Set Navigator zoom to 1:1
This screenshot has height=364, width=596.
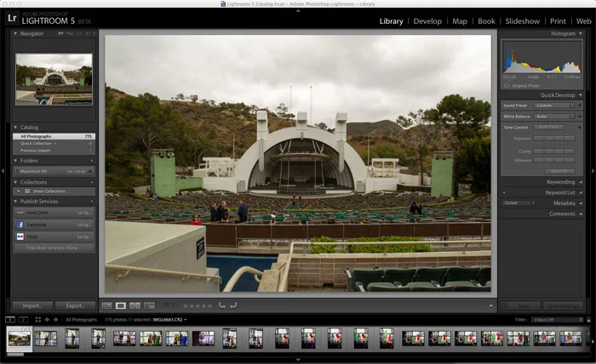coord(79,33)
